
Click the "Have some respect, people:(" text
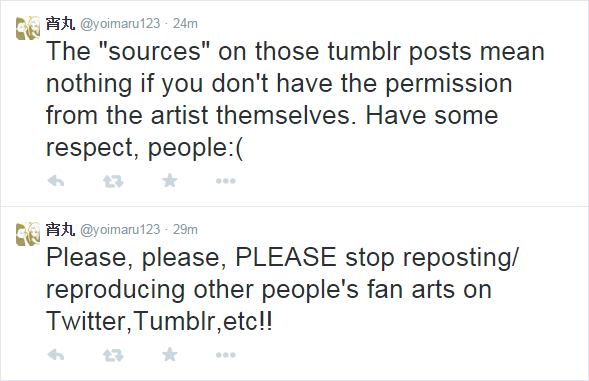272,131
